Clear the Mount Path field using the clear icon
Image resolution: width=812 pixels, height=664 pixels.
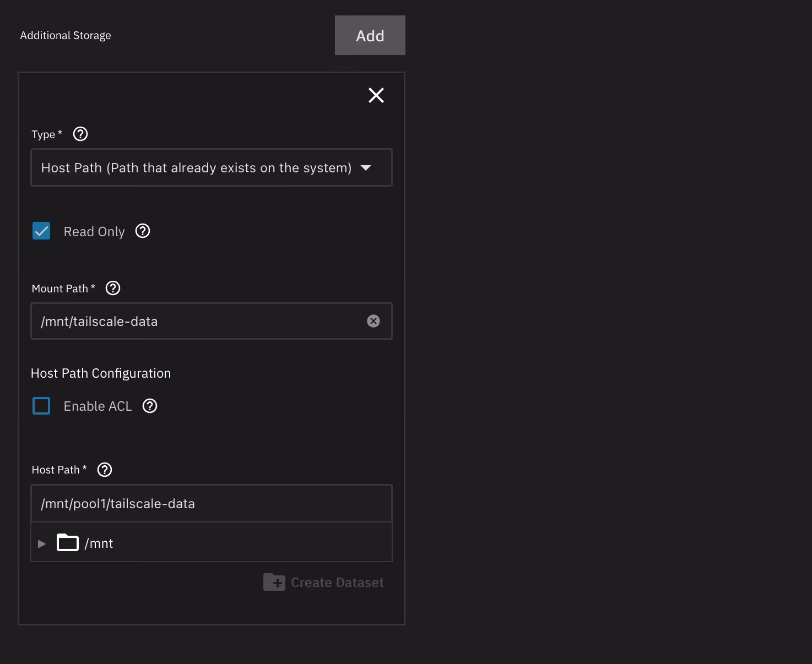coord(373,321)
